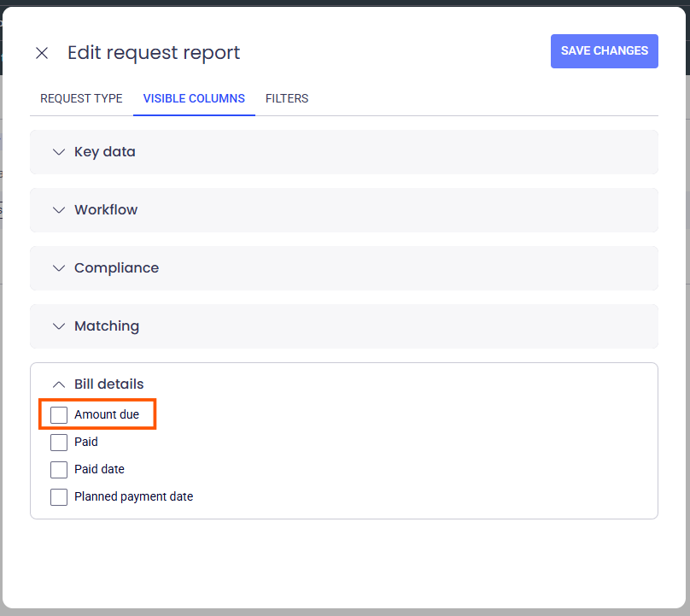690x616 pixels.
Task: Check the Amount due checkbox
Action: click(59, 414)
